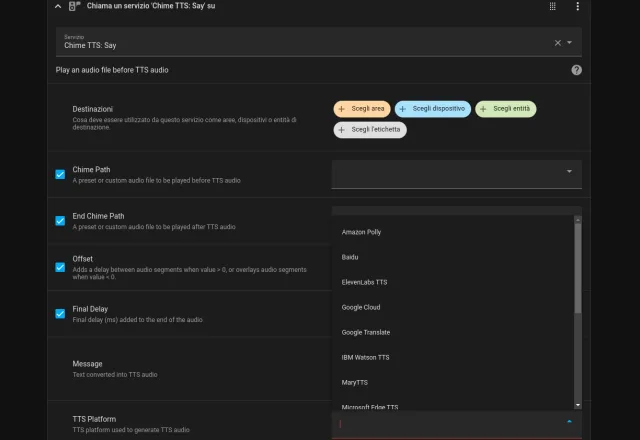Screen dimensions: 640x440
Task: Click the drag handle grid icon
Action: 552,6
